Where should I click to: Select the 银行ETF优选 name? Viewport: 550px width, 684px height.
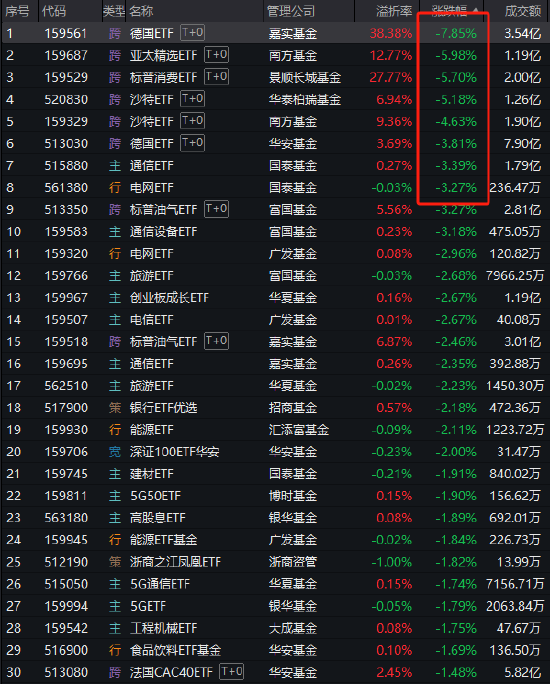pos(164,408)
